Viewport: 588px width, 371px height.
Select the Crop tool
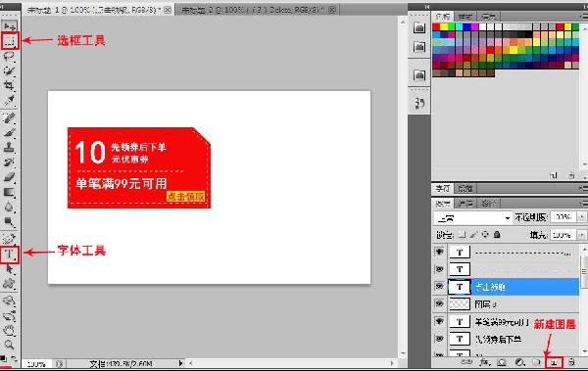[9, 86]
